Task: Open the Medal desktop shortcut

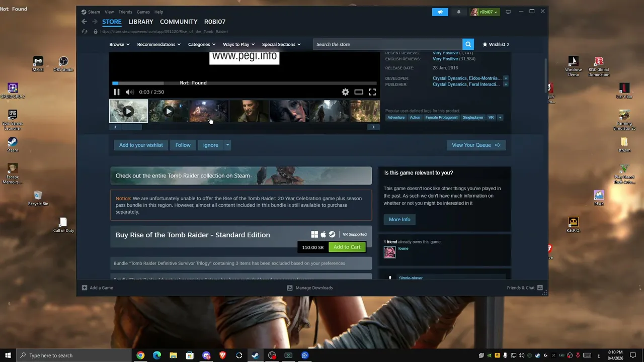Action: [38, 64]
